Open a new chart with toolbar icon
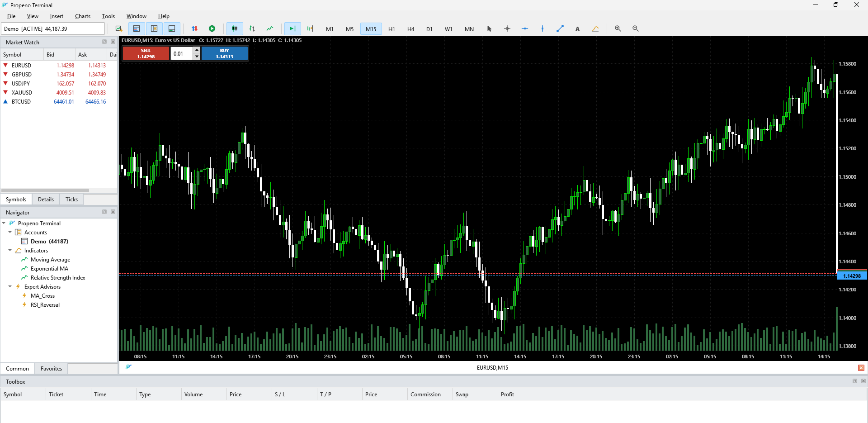The height and width of the screenshot is (423, 868). (x=119, y=29)
